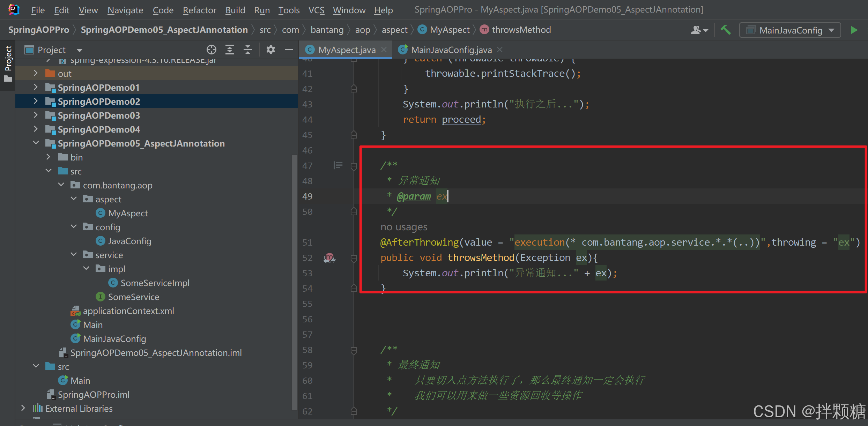Screen dimensions: 868x426
Task: Toggle code fold marker at line 58
Action: click(354, 350)
